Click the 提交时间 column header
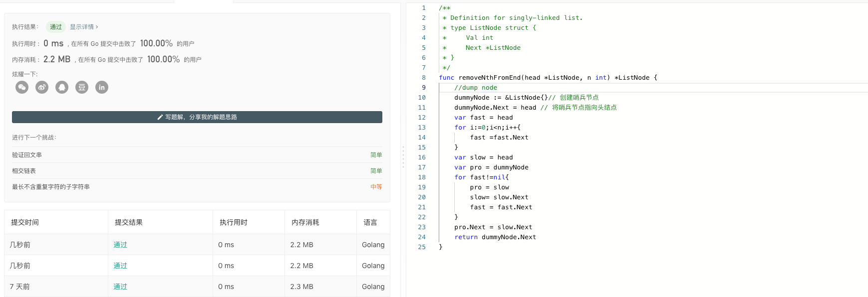Viewport: 868px width, 297px height. click(x=25, y=222)
